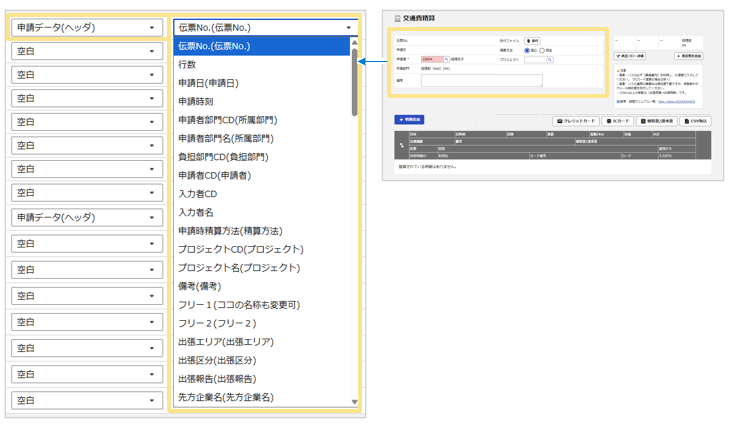Click the 領収書/請求書 button
This screenshot has height=424, width=729.
point(656,121)
